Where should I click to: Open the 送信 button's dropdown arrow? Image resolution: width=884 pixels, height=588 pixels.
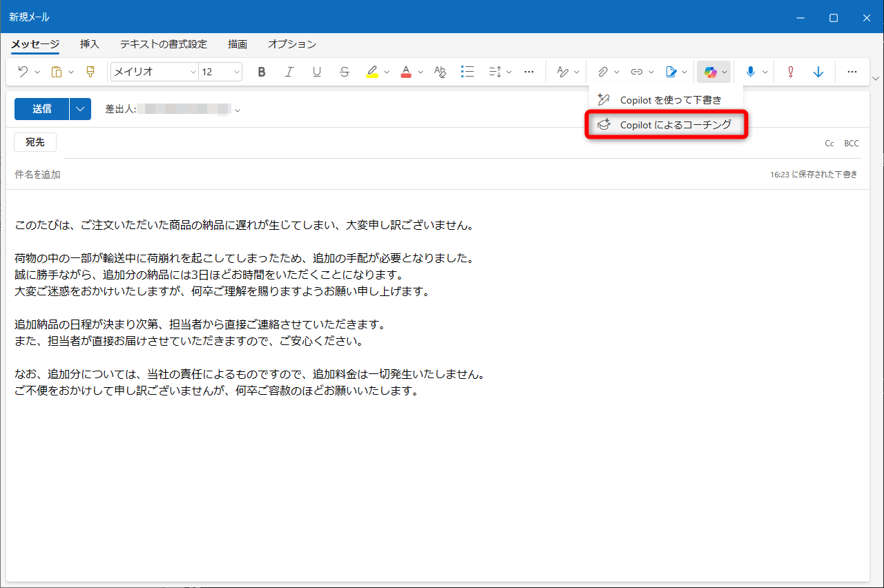[x=80, y=108]
